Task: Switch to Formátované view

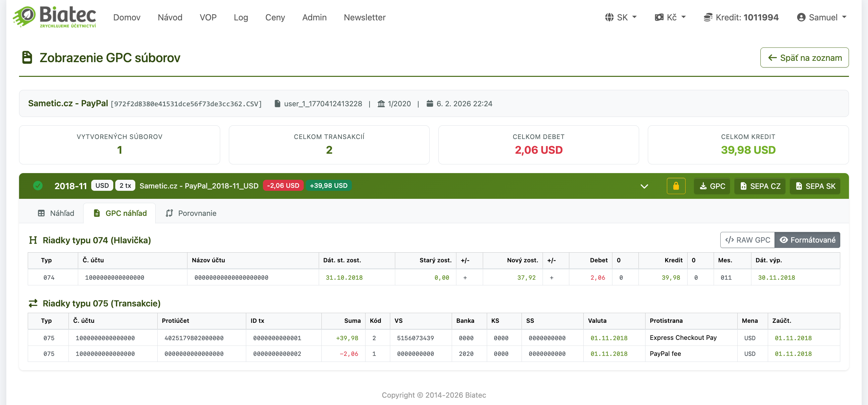Action: (x=807, y=240)
